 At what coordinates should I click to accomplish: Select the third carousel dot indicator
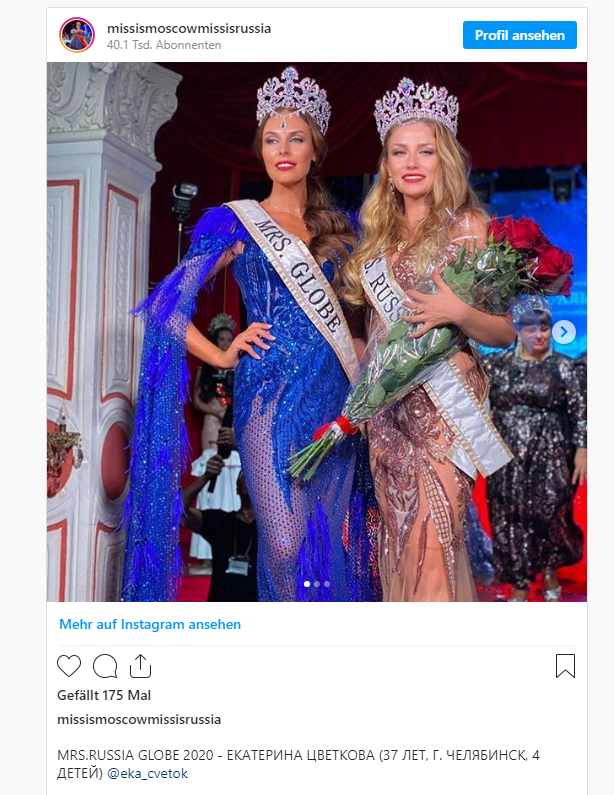tap(327, 584)
